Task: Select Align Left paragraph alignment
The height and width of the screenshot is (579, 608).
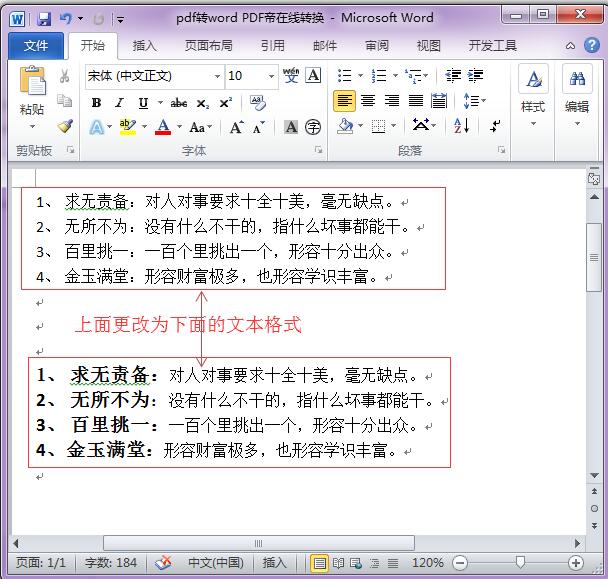Action: [344, 101]
